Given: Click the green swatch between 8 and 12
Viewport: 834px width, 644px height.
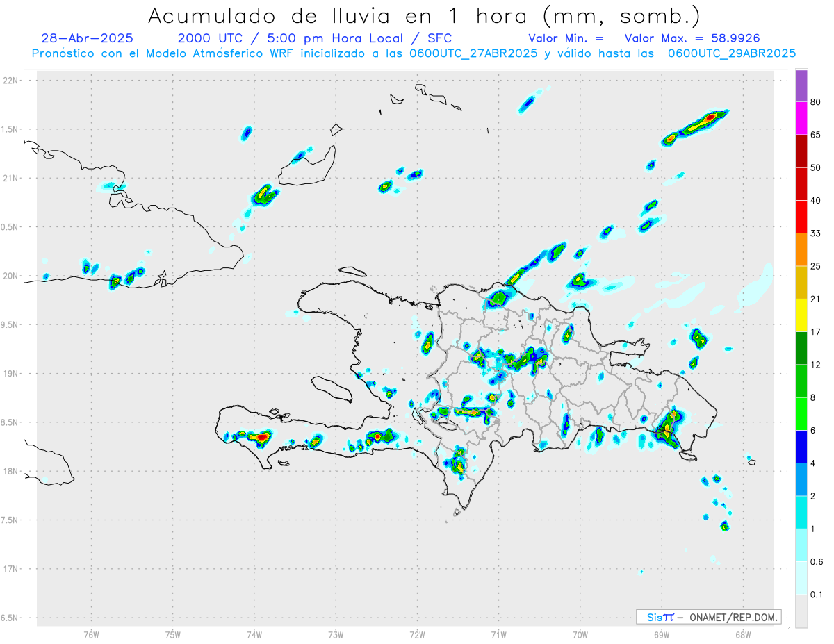Looking at the screenshot, I should [801, 381].
